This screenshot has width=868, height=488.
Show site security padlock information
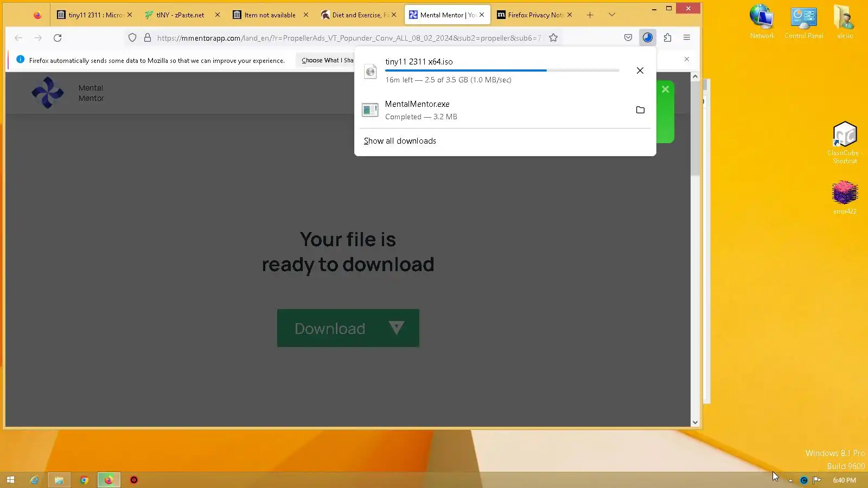148,38
